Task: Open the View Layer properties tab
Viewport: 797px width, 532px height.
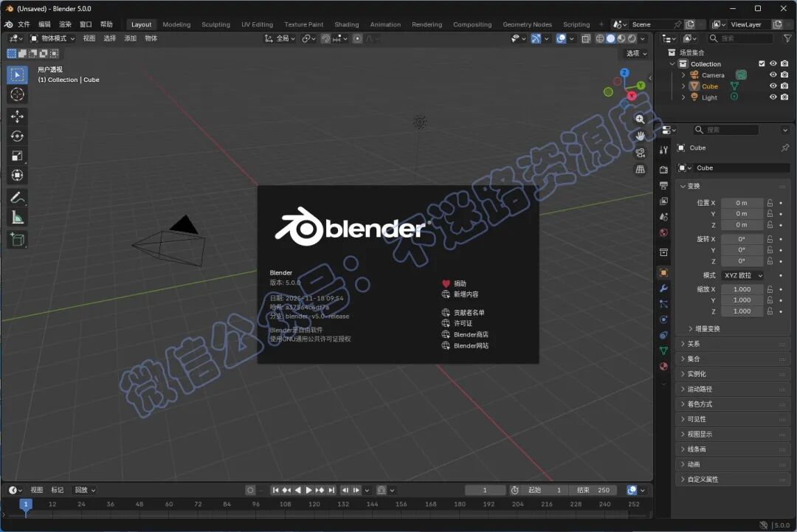Action: 663,201
